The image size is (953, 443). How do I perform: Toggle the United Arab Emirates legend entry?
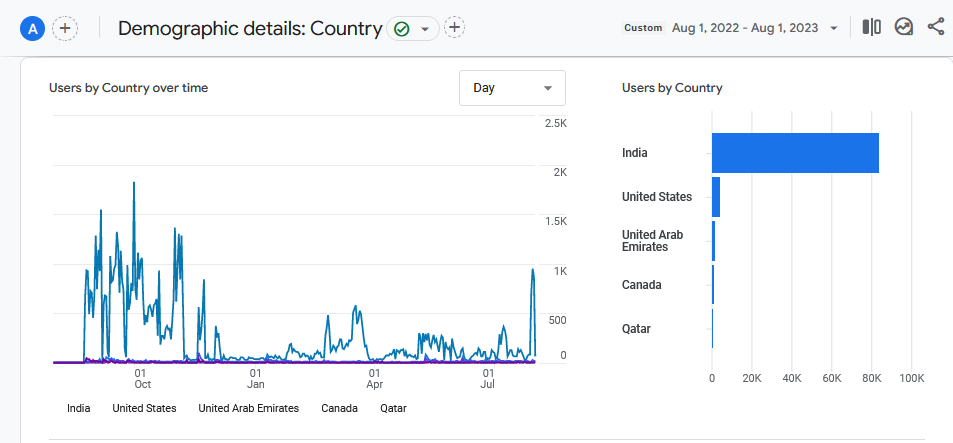click(248, 408)
